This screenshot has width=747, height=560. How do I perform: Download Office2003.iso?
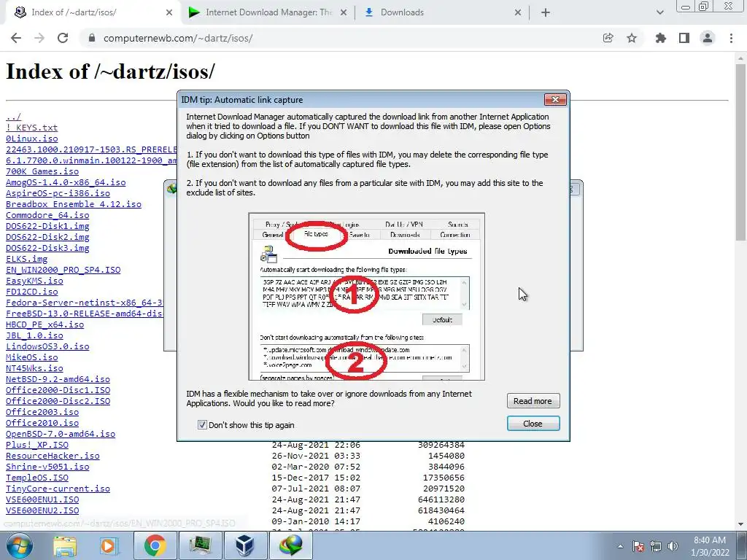pyautogui.click(x=42, y=413)
